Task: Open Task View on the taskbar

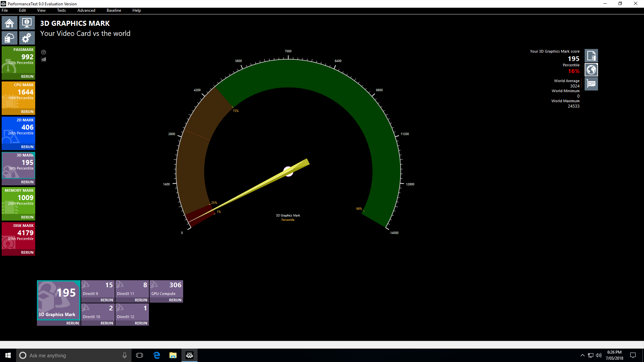Action: tap(140, 355)
